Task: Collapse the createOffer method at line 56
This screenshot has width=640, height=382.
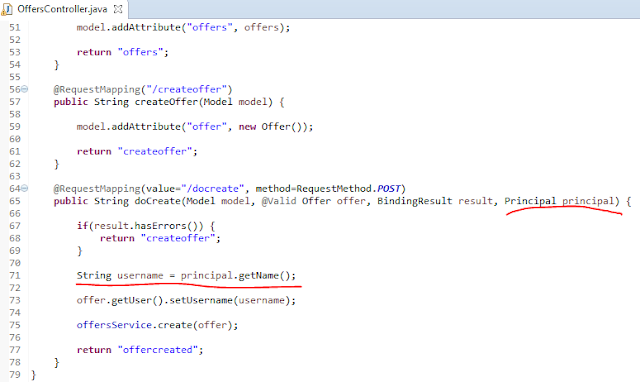Action: [24, 89]
